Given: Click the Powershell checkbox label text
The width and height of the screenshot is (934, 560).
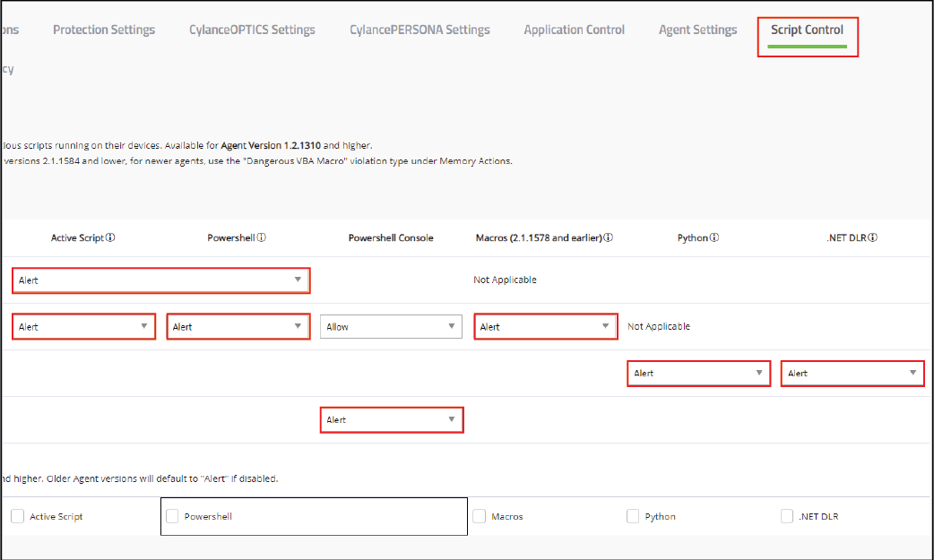Looking at the screenshot, I should point(208,516).
